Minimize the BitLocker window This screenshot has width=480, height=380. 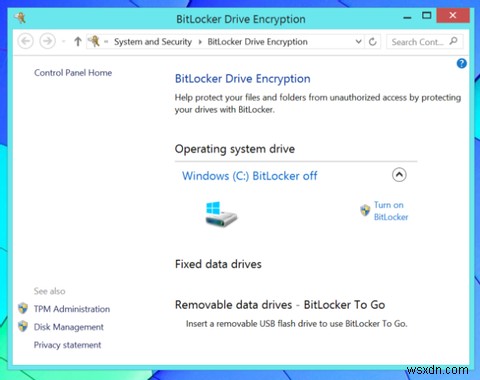point(407,17)
